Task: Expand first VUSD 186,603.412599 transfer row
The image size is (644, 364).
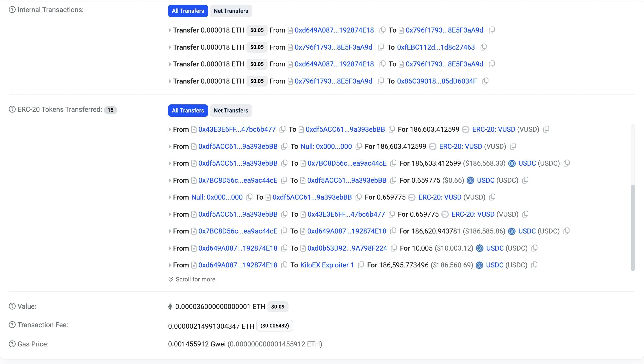Action: 170,130
